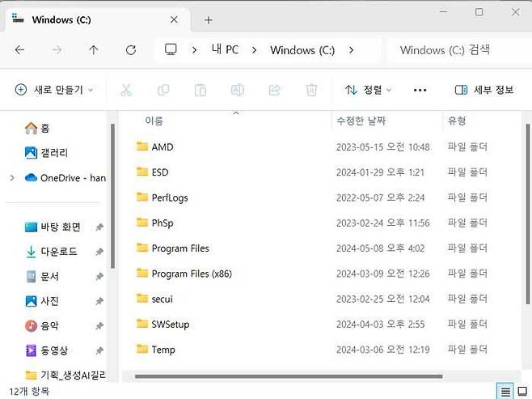The height and width of the screenshot is (399, 532).
Task: Unpin 바탕 화면 using its pin icon
Action: coord(99,227)
